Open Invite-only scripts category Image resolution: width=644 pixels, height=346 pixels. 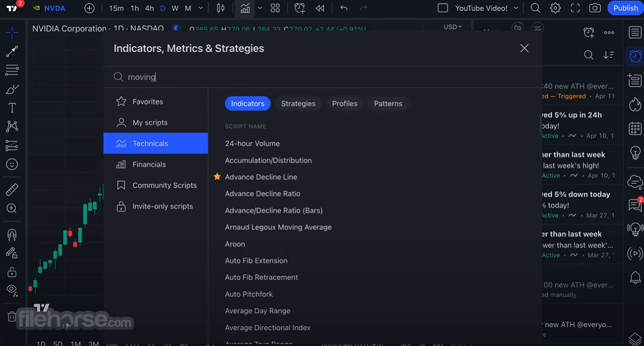tap(156, 206)
